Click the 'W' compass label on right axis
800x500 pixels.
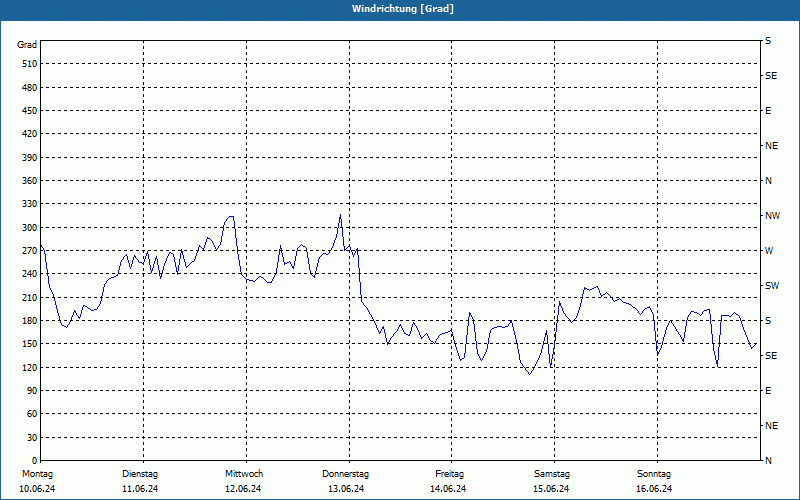coord(769,251)
